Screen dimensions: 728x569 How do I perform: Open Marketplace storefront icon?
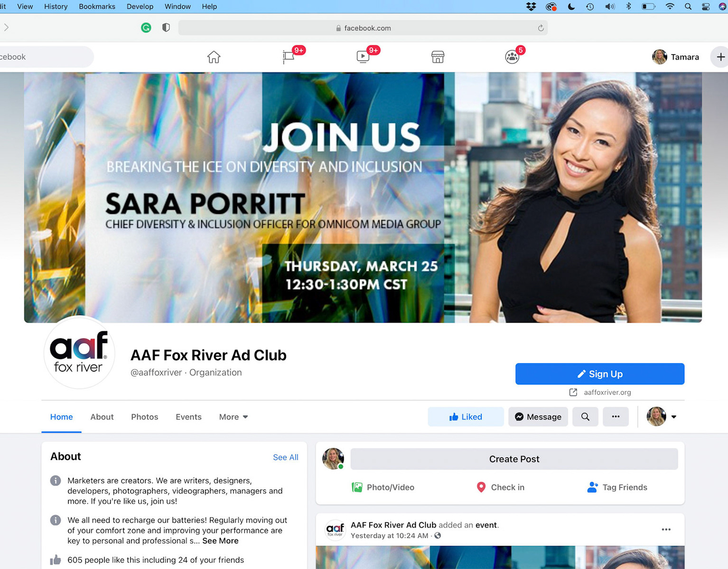438,57
